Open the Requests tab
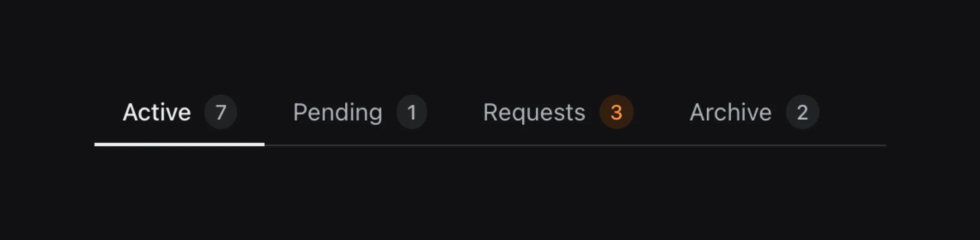 pos(558,112)
